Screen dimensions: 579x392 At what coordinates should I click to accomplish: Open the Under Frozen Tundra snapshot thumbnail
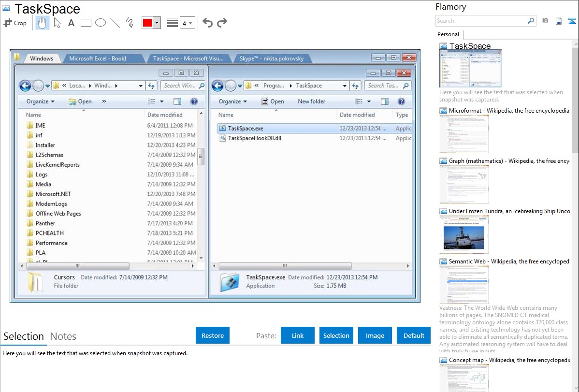pyautogui.click(x=464, y=234)
